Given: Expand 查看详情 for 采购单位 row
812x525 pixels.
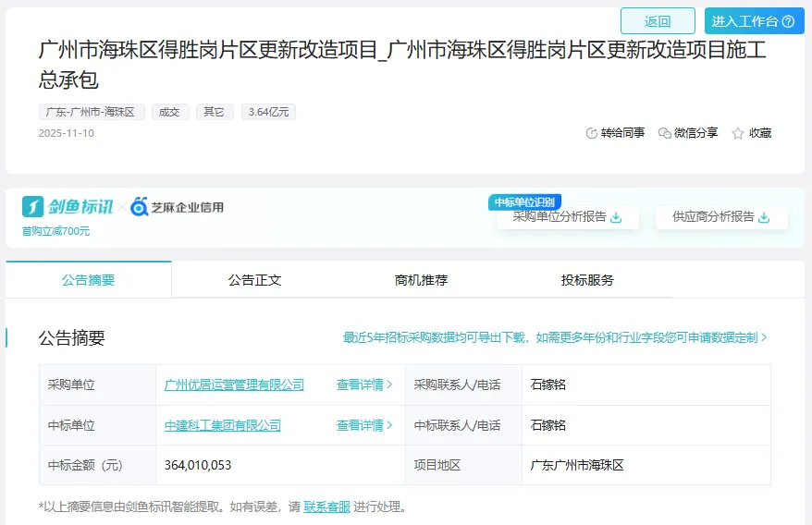Looking at the screenshot, I should click(x=364, y=385).
